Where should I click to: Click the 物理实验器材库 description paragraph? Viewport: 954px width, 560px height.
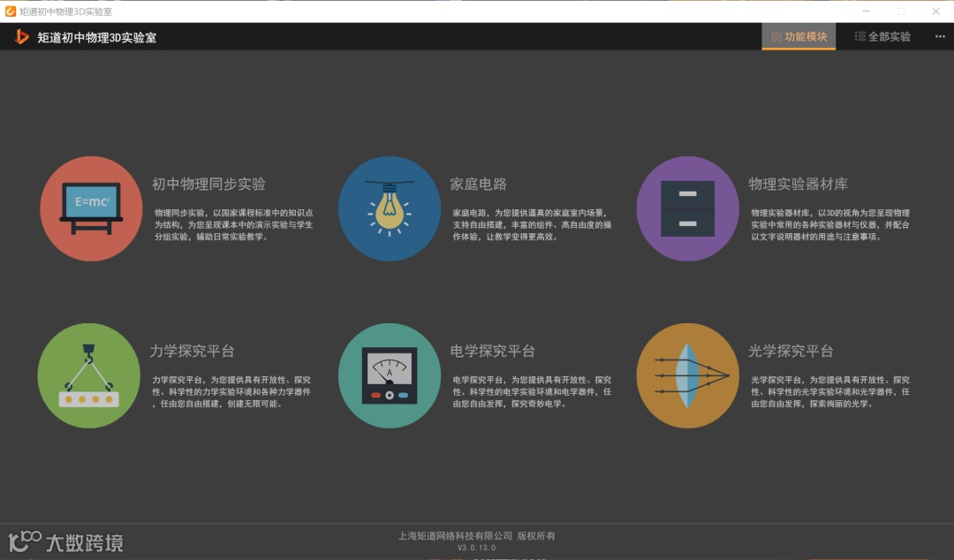[x=829, y=224]
